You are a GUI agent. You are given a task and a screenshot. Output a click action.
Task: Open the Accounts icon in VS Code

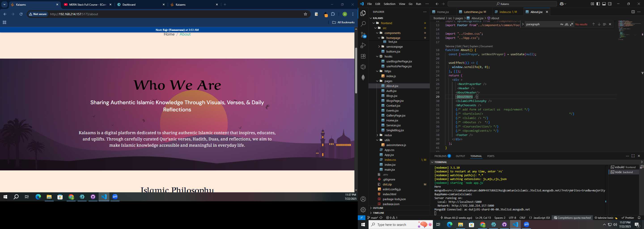click(x=363, y=199)
